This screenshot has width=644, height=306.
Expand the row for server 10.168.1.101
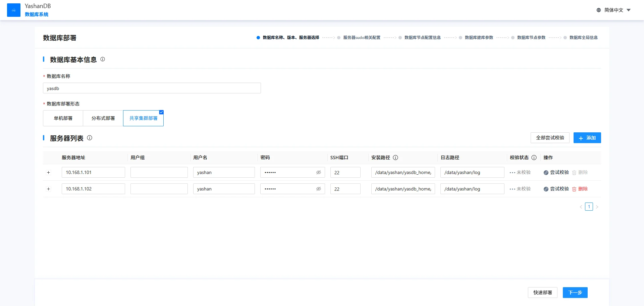tap(48, 172)
